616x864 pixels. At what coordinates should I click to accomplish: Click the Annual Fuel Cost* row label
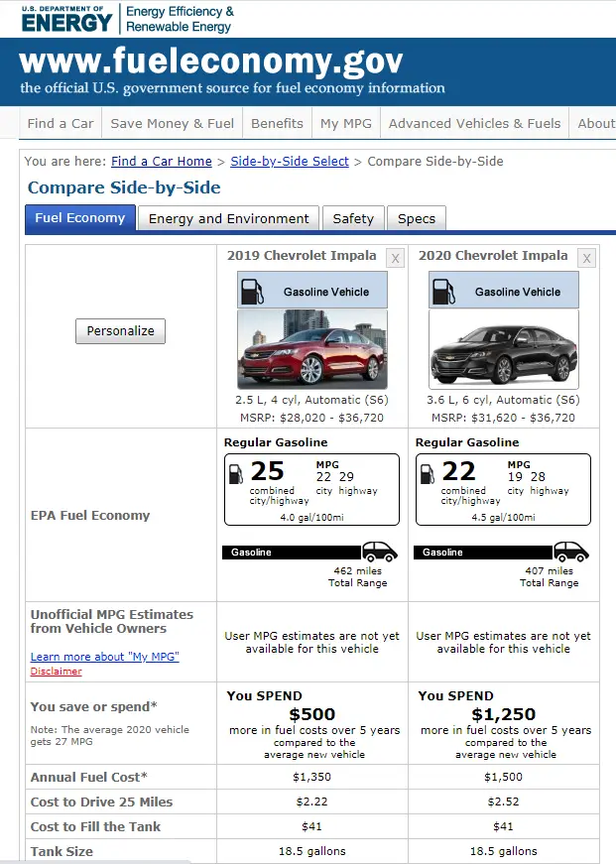pos(88,777)
